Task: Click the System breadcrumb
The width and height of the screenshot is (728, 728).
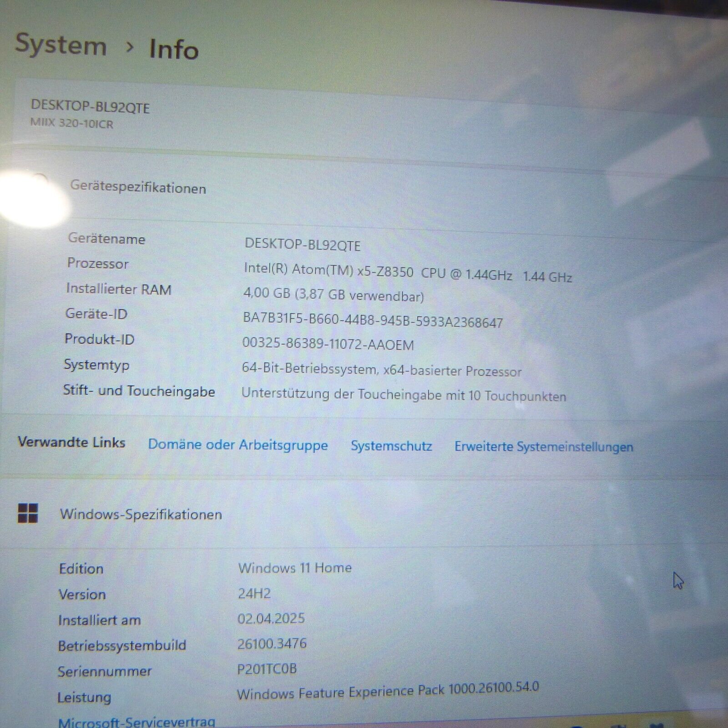Action: tap(61, 45)
